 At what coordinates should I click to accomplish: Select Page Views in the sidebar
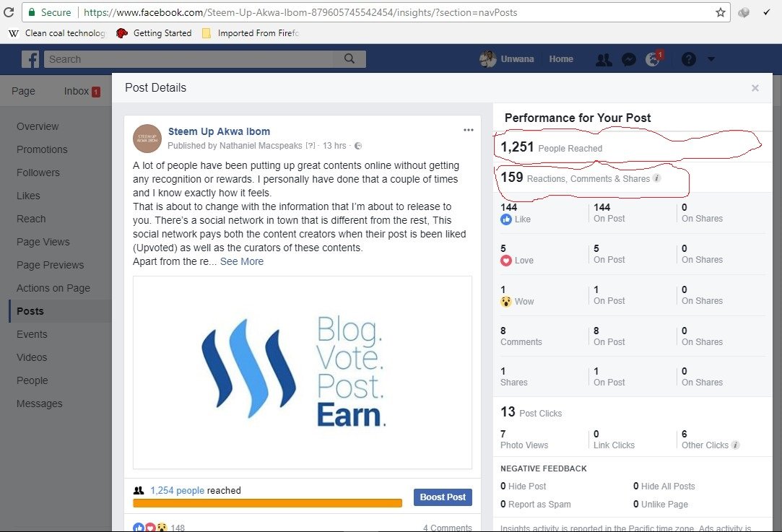(x=43, y=242)
